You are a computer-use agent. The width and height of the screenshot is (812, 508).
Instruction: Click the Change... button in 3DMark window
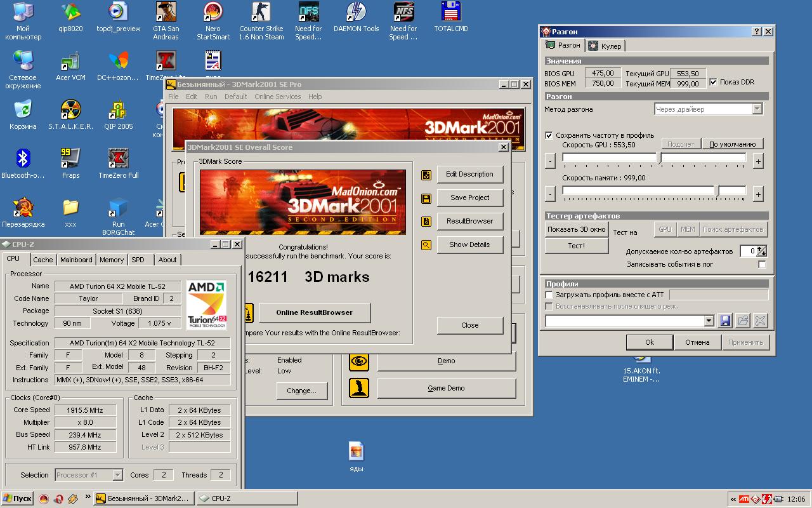pos(301,391)
